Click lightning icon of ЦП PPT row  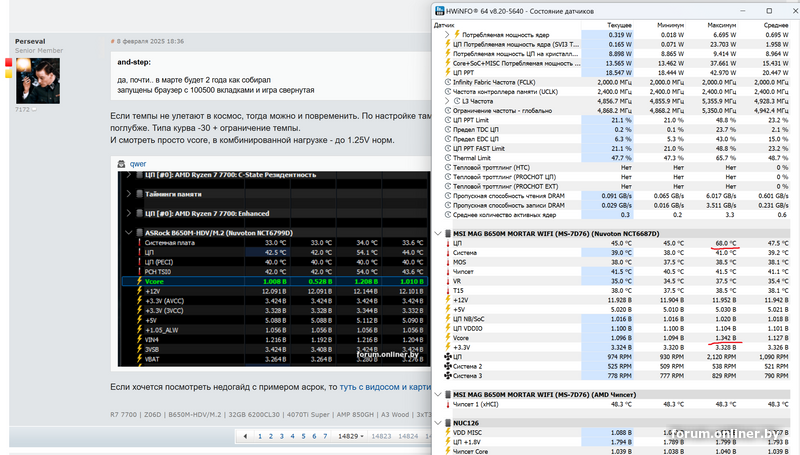[448, 72]
